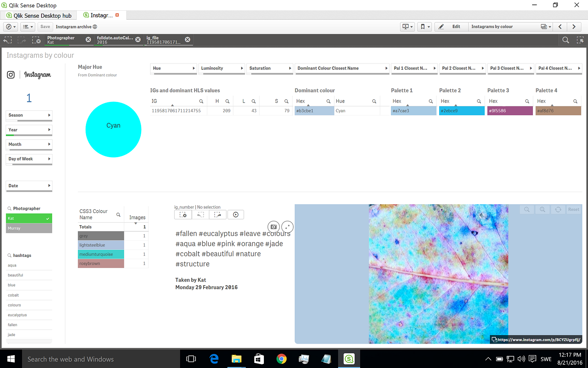The image size is (588, 368).
Task: Search in the Photographer list
Action: click(x=10, y=209)
